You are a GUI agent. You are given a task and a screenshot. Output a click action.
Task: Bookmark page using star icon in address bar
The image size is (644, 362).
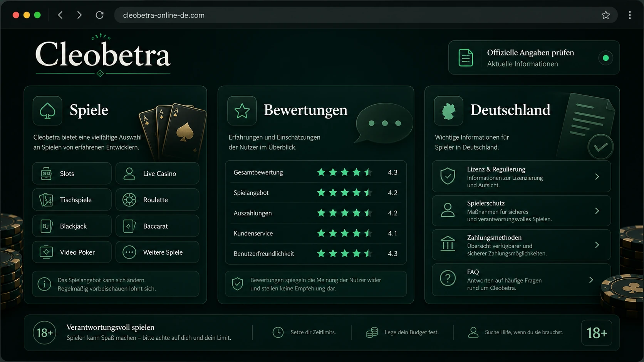pos(606,15)
